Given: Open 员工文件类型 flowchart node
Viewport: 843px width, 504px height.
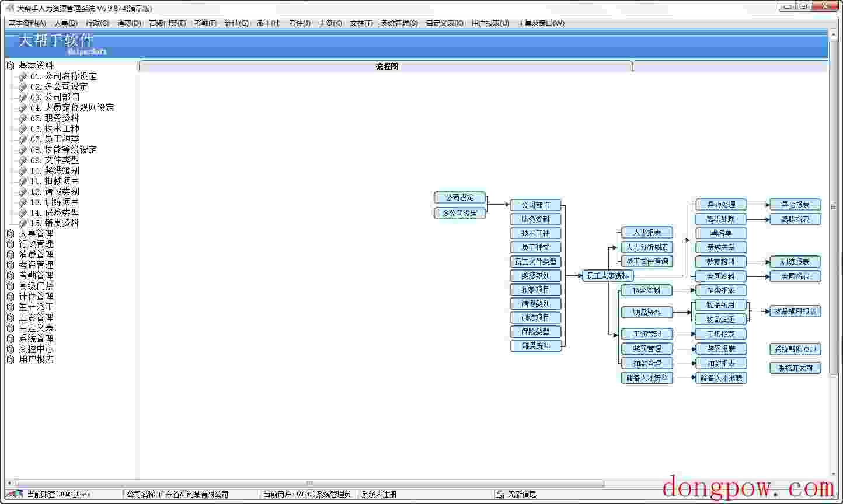Looking at the screenshot, I should click(535, 262).
